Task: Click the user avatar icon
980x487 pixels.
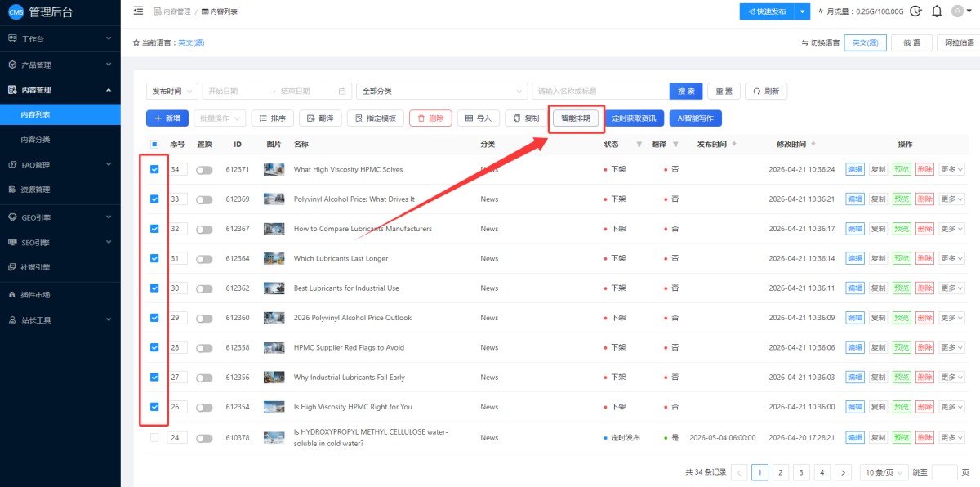Action: coord(958,11)
